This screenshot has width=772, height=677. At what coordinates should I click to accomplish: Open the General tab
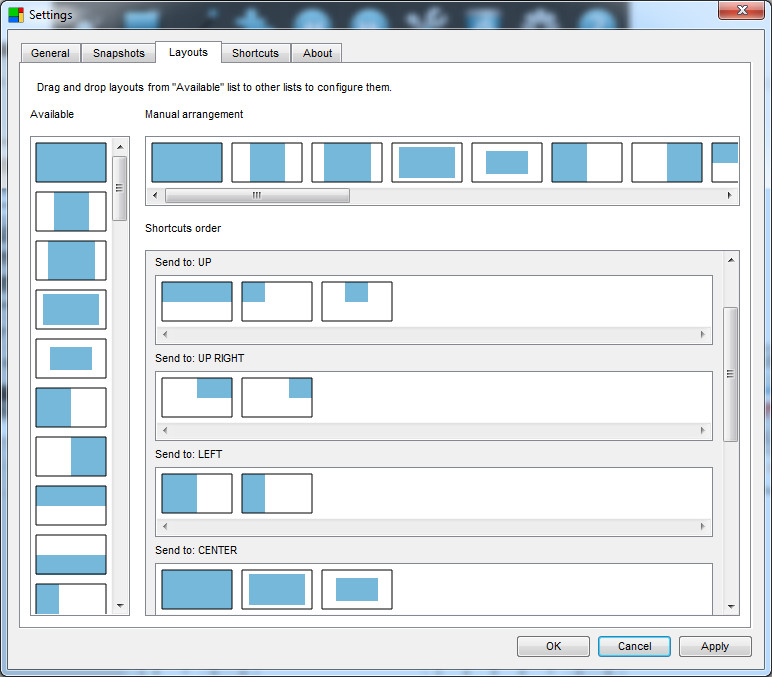[x=50, y=53]
